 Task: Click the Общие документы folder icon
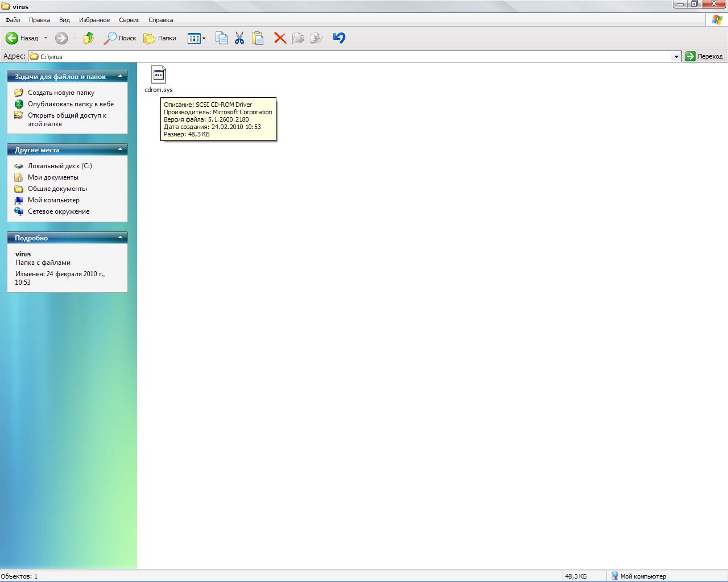coord(19,189)
